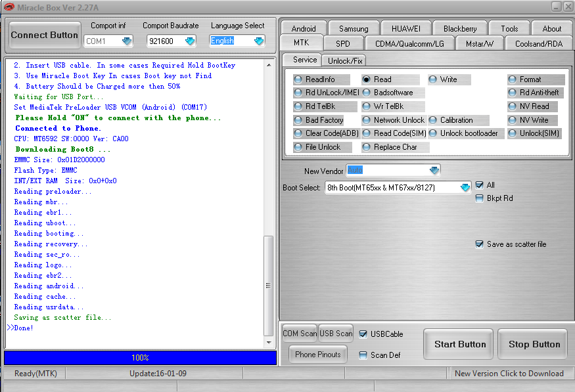Image resolution: width=575 pixels, height=392 pixels.
Task: Choose the Bad Factory option
Action: 298,120
